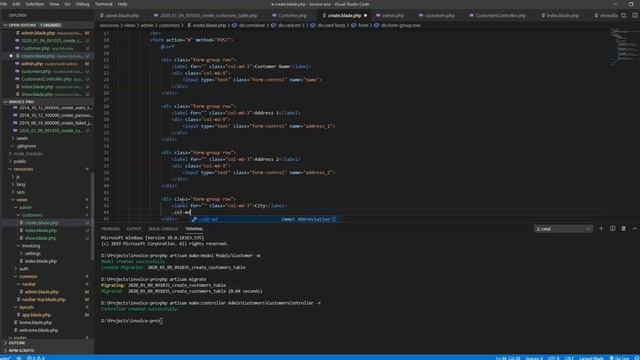Screen dimensions: 640x360
Task: Open app.blade.php in layouts folder
Action: point(36,315)
